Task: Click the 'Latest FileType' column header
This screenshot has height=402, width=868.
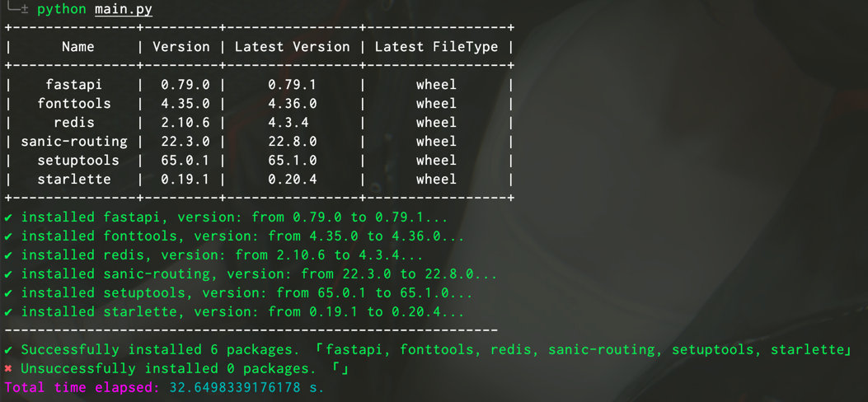Action: 436,47
